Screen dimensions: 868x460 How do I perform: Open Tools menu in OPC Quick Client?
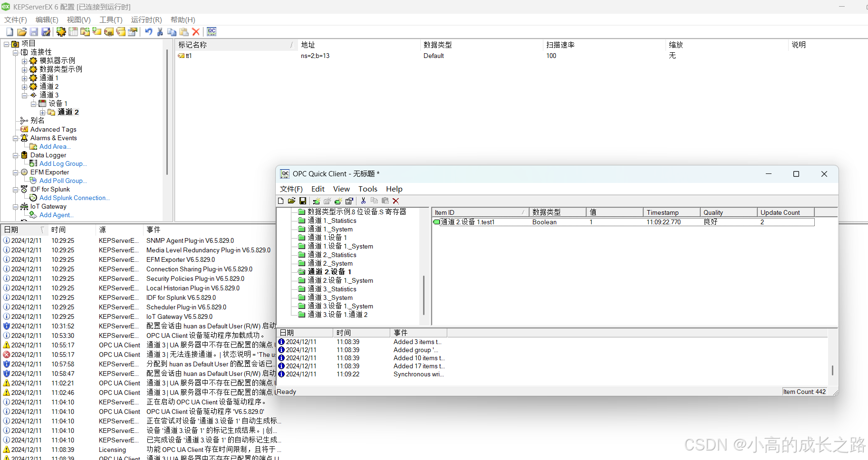367,189
